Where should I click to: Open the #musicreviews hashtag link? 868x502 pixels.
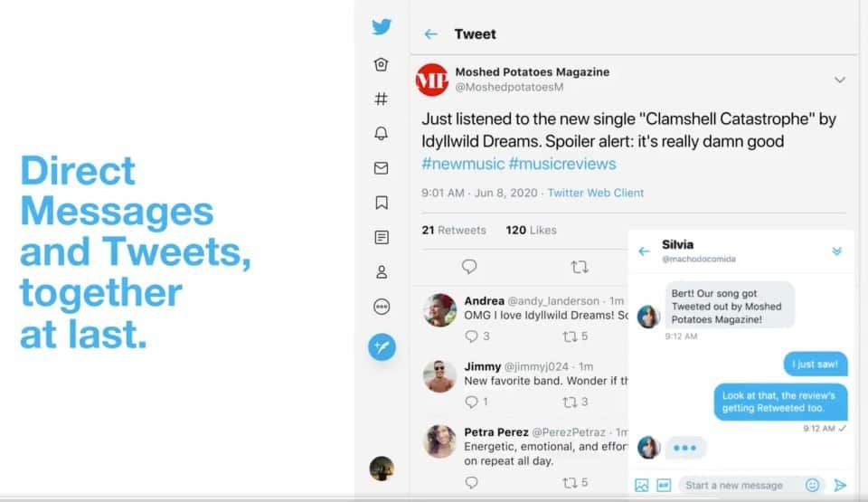click(562, 164)
